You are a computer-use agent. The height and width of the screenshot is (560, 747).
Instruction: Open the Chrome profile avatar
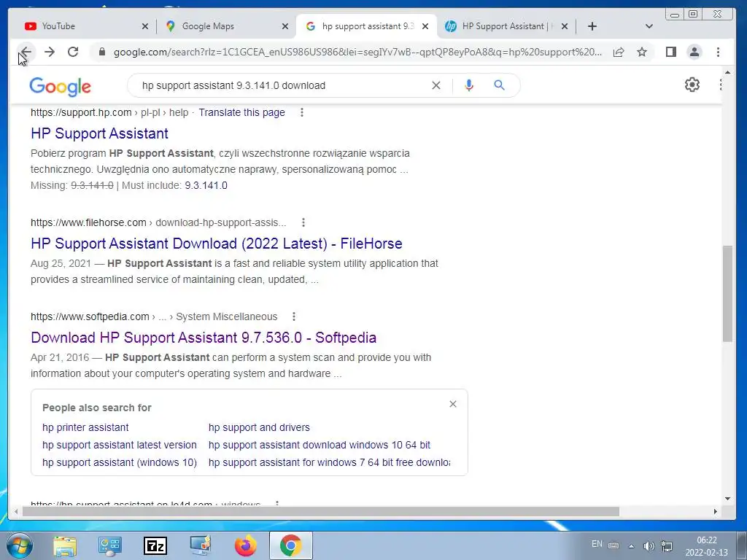[694, 52]
